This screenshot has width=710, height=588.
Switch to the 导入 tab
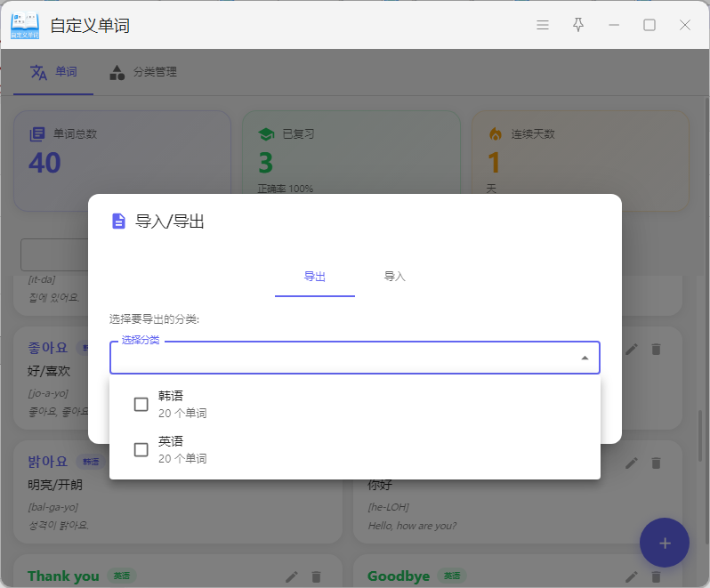tap(394, 277)
